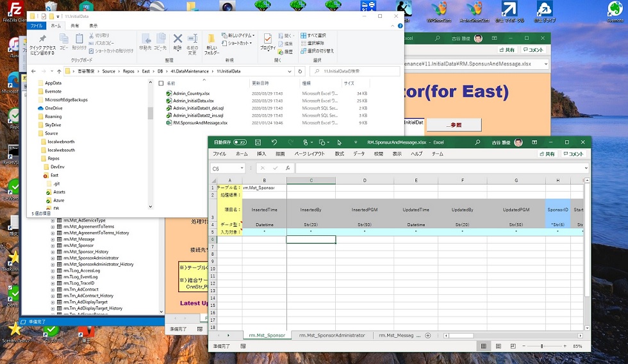Click the Explorer help question mark icon
Image resolution: width=628 pixels, height=364 pixels.
tap(400, 26)
